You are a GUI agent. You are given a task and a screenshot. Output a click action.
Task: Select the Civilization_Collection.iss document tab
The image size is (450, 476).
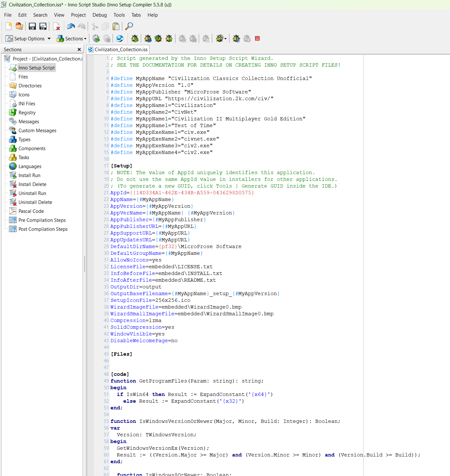click(118, 49)
